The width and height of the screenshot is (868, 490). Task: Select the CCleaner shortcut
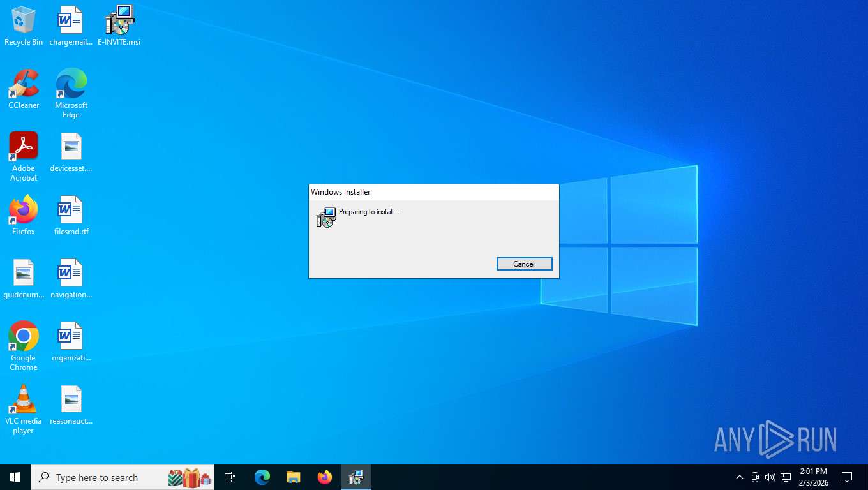(x=24, y=90)
